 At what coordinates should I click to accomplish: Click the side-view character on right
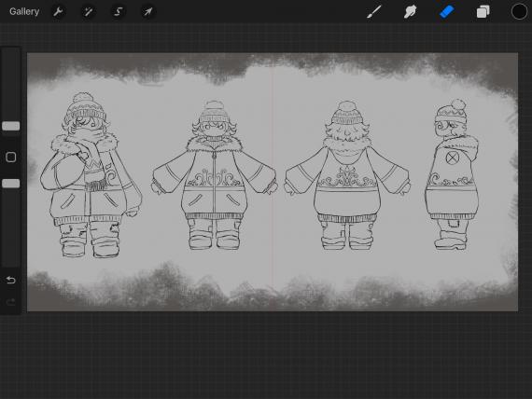click(x=452, y=174)
